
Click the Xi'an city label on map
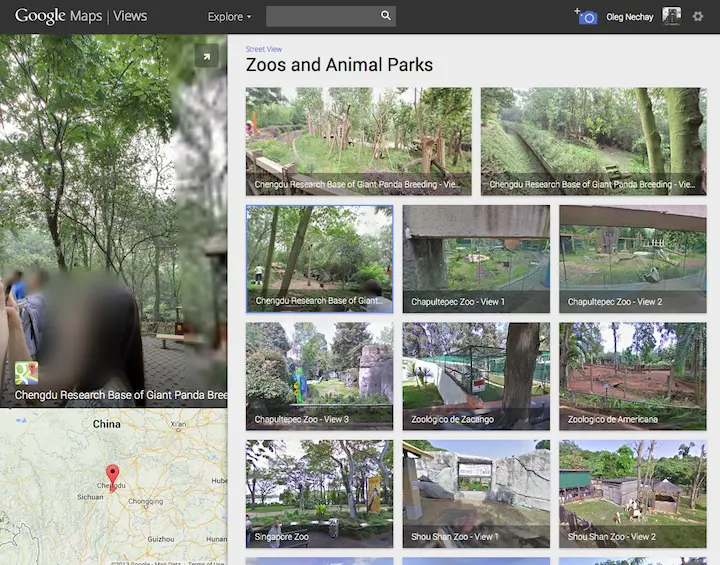(x=179, y=424)
